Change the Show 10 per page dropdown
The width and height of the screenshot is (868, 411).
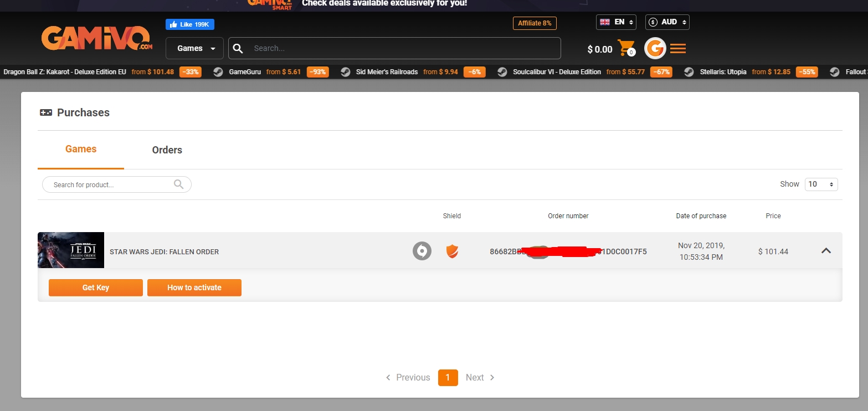click(x=821, y=184)
